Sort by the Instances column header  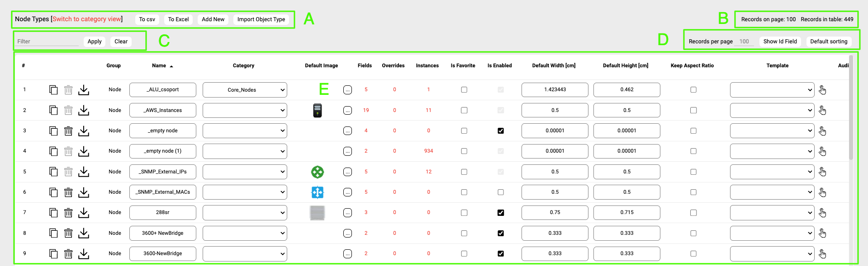pyautogui.click(x=427, y=65)
